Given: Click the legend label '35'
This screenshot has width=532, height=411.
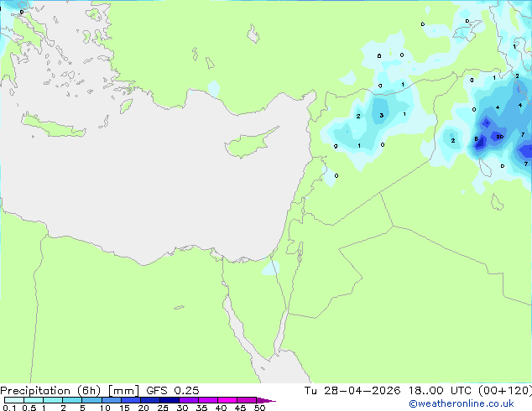Looking at the screenshot, I should [x=201, y=408].
